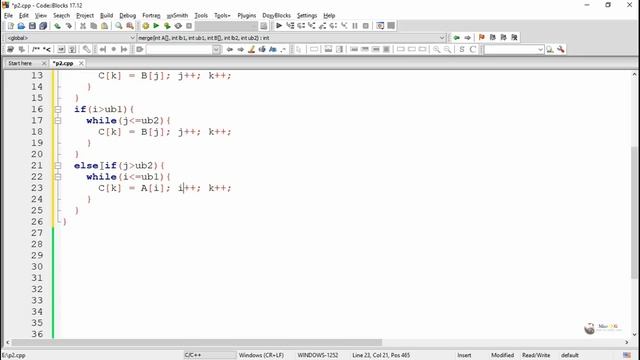Click the scroll right arrow of the editor
This screenshot has height=360, width=640.
coord(627,342)
